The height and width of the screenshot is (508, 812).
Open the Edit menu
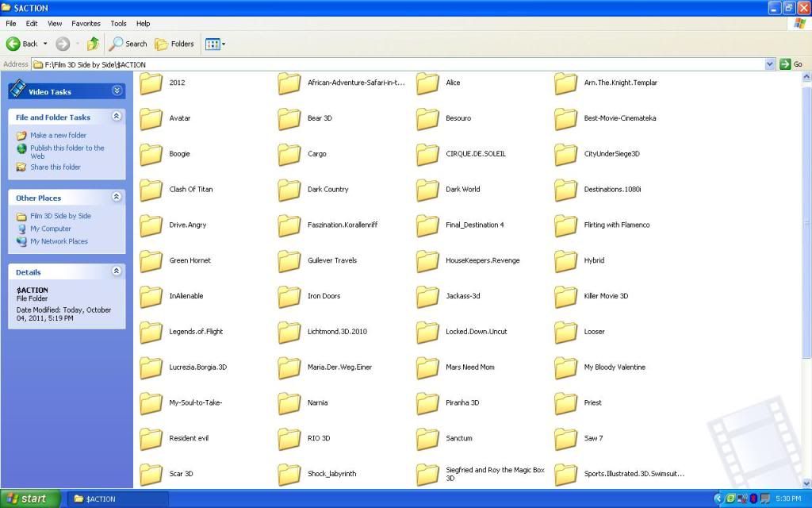coord(32,23)
